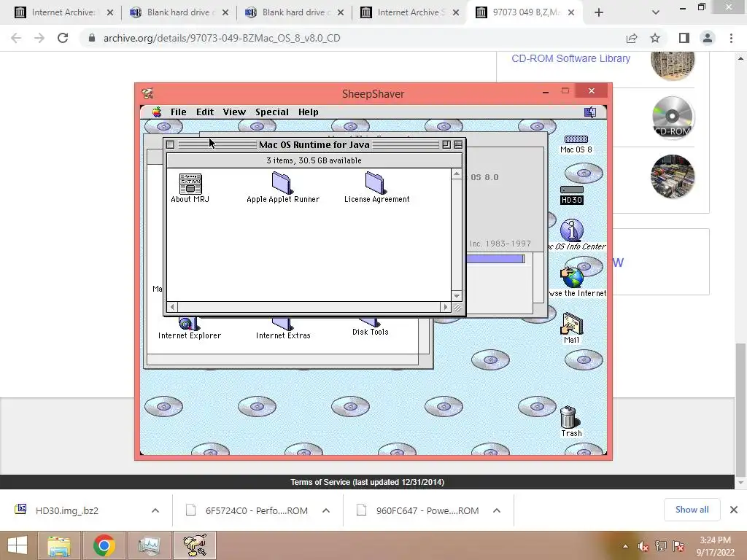The height and width of the screenshot is (560, 747).
Task: Open the Mail desktop icon
Action: click(572, 324)
